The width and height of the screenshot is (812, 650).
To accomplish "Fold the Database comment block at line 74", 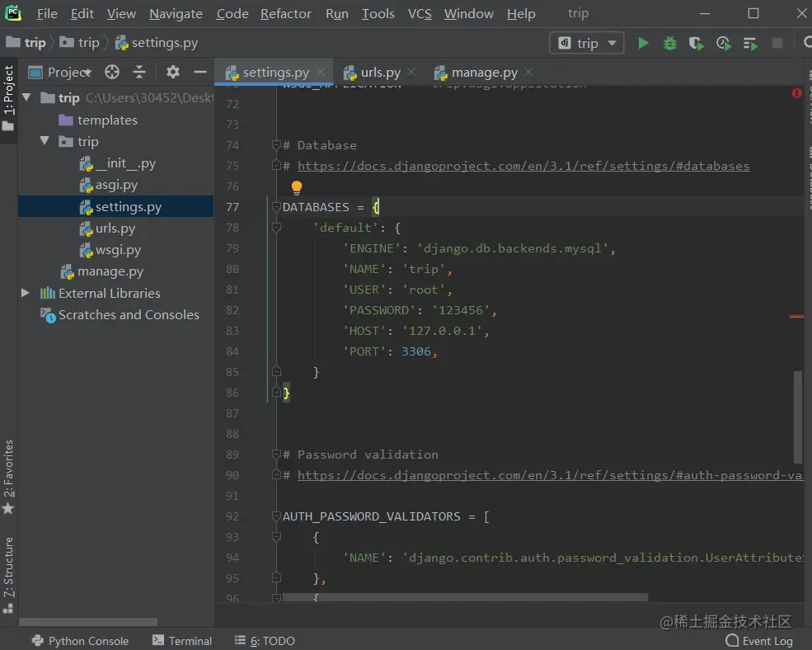I will point(276,145).
